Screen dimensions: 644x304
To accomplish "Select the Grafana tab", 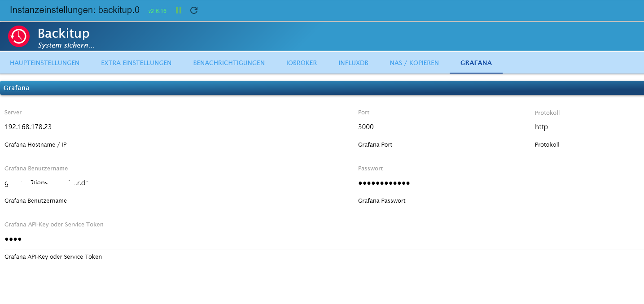I will pyautogui.click(x=476, y=63).
